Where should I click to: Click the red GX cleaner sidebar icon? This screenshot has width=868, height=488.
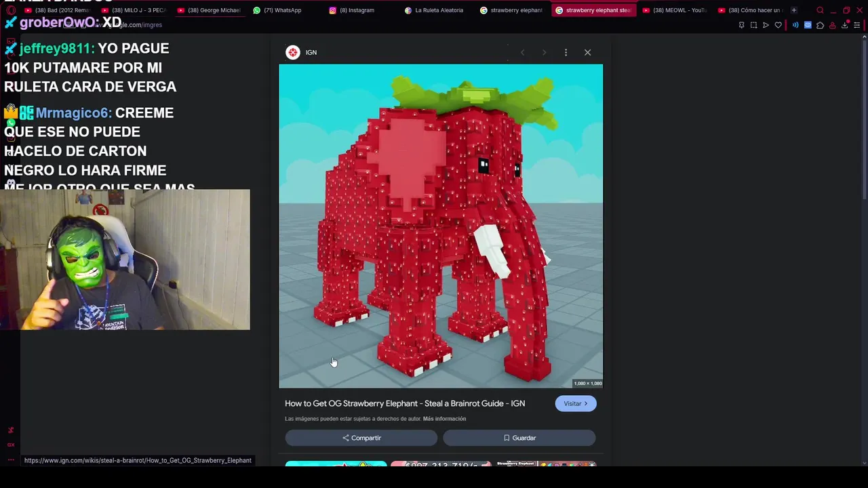pyautogui.click(x=11, y=430)
